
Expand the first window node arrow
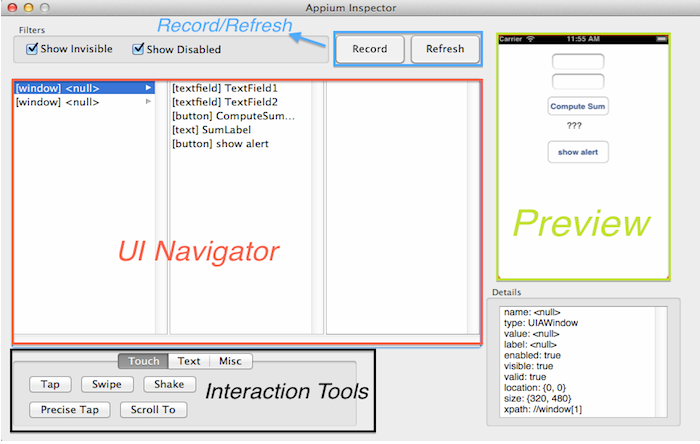coord(149,88)
